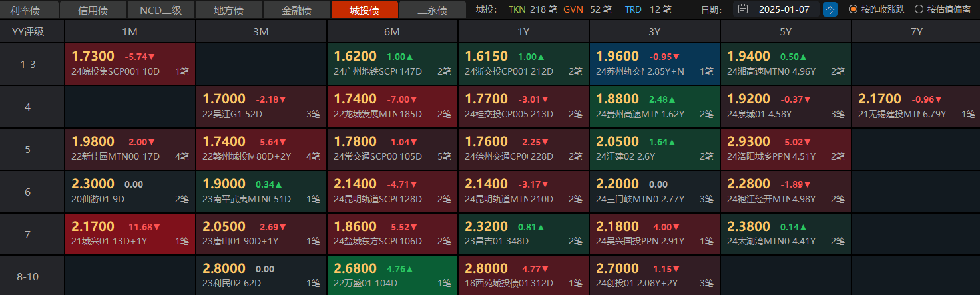
Task: Switch to the 利率债 tab
Action: coord(29,10)
